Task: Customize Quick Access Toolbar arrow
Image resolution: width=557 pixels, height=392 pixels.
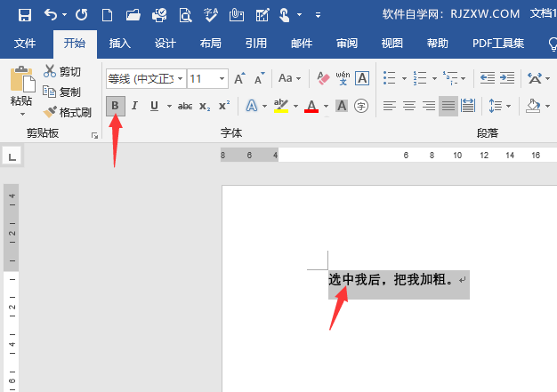Action: (318, 15)
